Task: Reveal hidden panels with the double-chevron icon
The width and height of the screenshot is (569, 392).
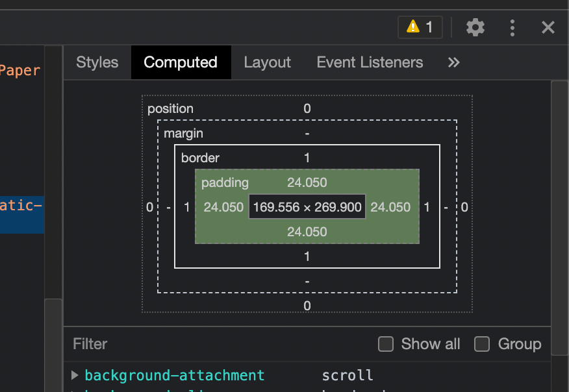Action: pos(453,62)
